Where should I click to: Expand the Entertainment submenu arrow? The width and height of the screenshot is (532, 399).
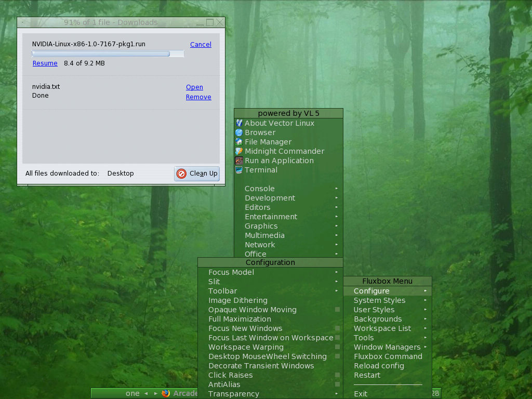[x=337, y=217]
